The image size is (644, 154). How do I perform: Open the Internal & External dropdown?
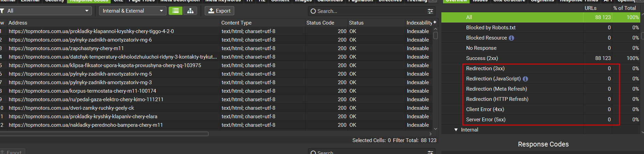pos(133,11)
